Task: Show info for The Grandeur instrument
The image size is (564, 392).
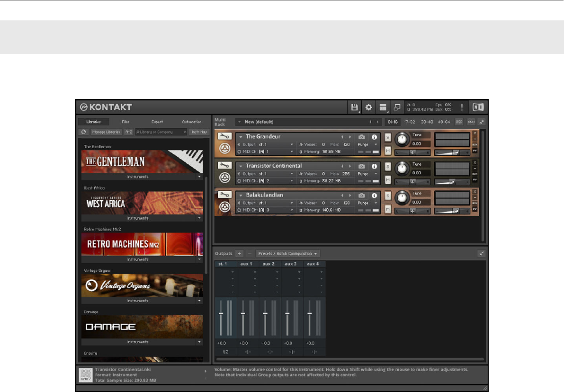Action: pos(374,137)
